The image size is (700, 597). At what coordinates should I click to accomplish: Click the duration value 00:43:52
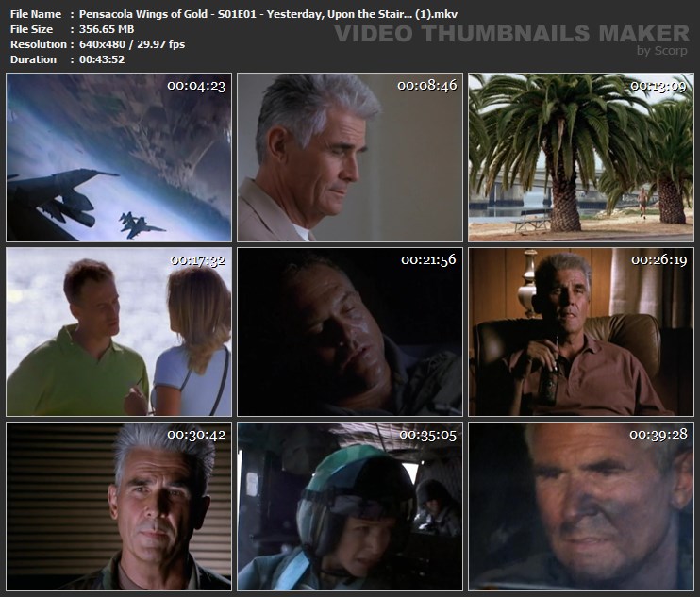tap(102, 59)
